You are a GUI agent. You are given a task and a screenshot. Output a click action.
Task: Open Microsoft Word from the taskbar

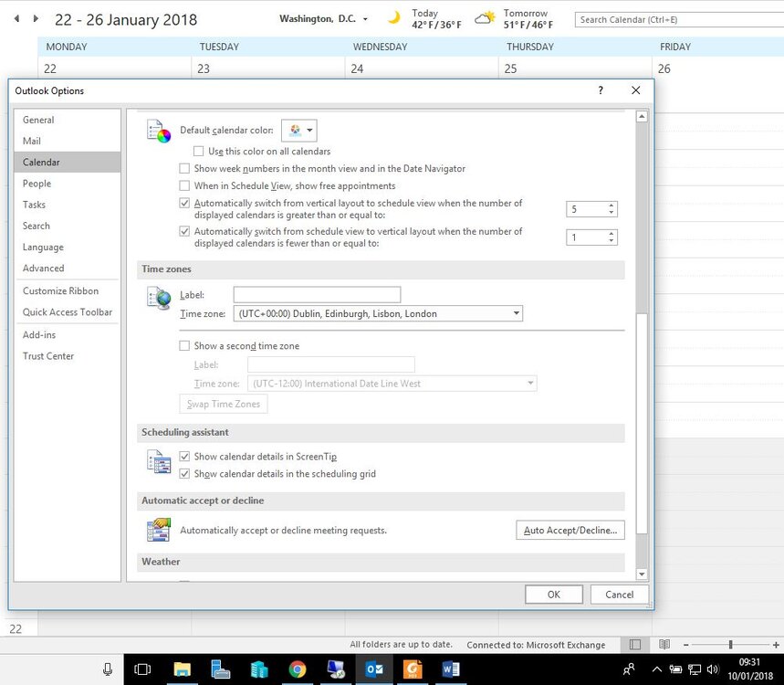tap(451, 669)
